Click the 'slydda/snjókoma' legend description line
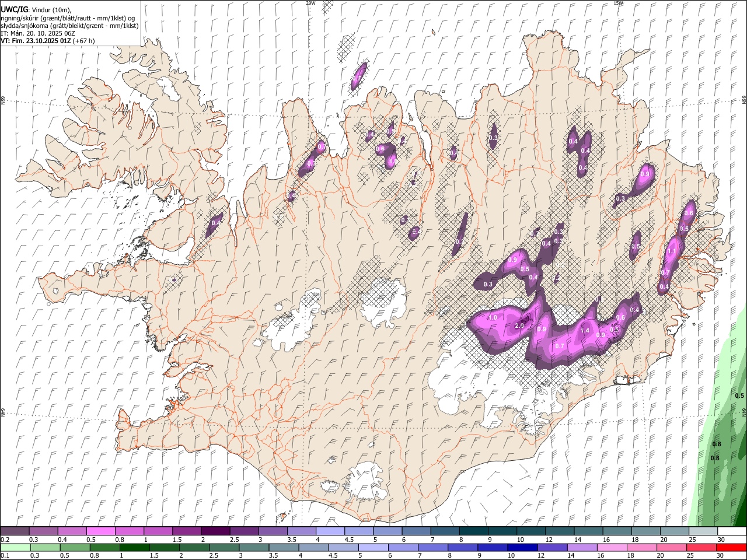The width and height of the screenshot is (747, 560). [x=69, y=26]
